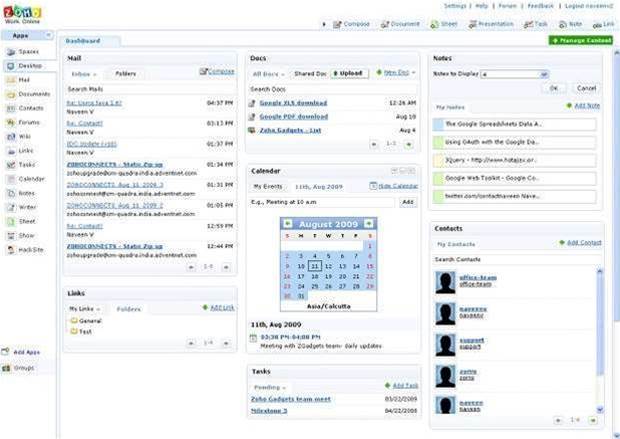Screen dimensions: 620x439
Task: Click Add Link in Links panel
Action: click(218, 308)
